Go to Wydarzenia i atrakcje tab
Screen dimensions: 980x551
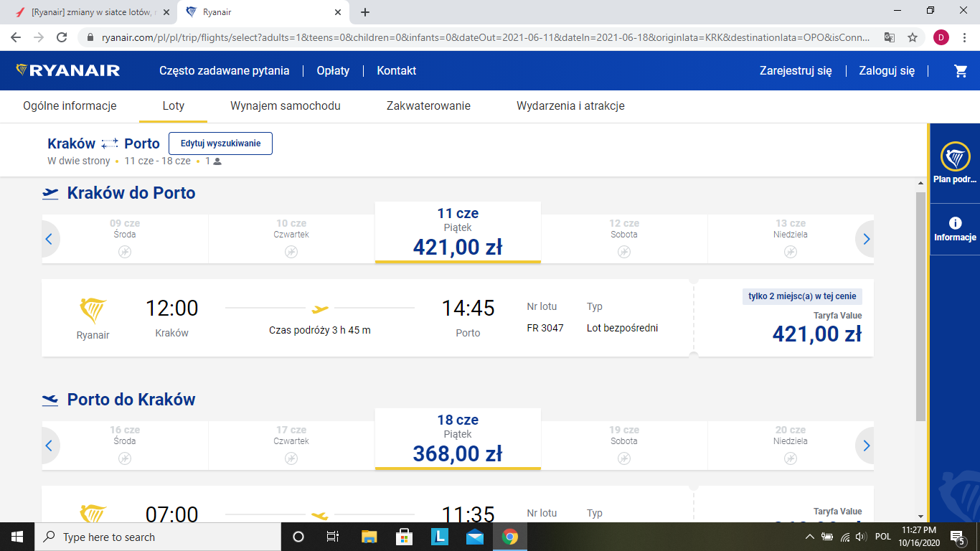[570, 106]
